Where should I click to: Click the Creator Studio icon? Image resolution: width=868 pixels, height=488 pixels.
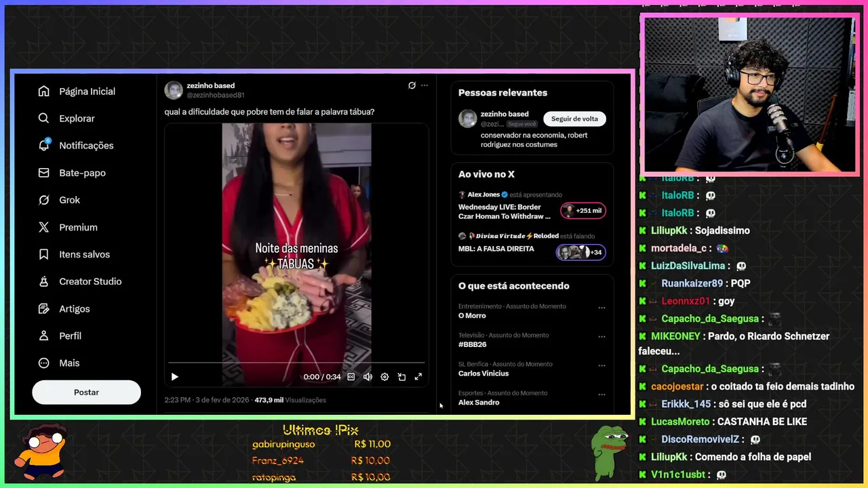pyautogui.click(x=44, y=281)
